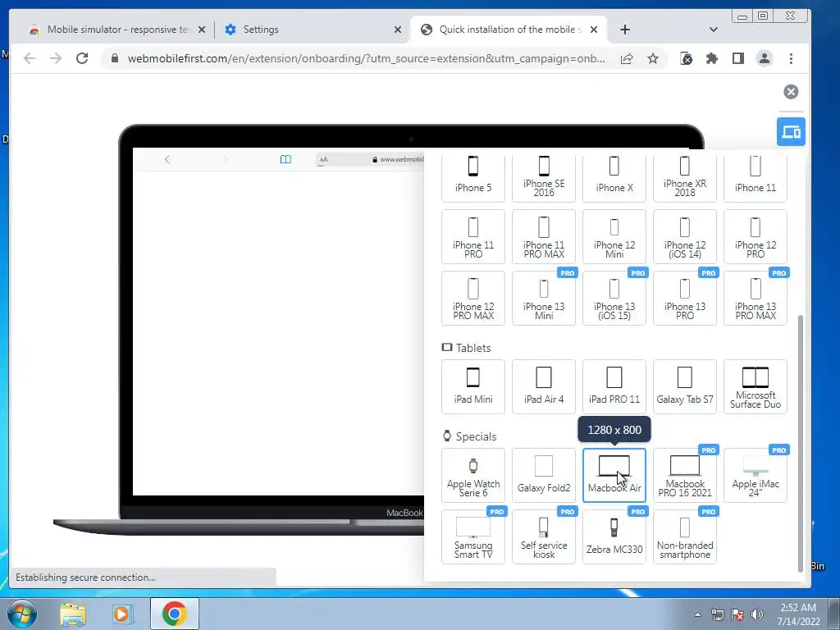The image size is (840, 630).
Task: Open the Mobile simulator extension icon
Action: (x=686, y=58)
